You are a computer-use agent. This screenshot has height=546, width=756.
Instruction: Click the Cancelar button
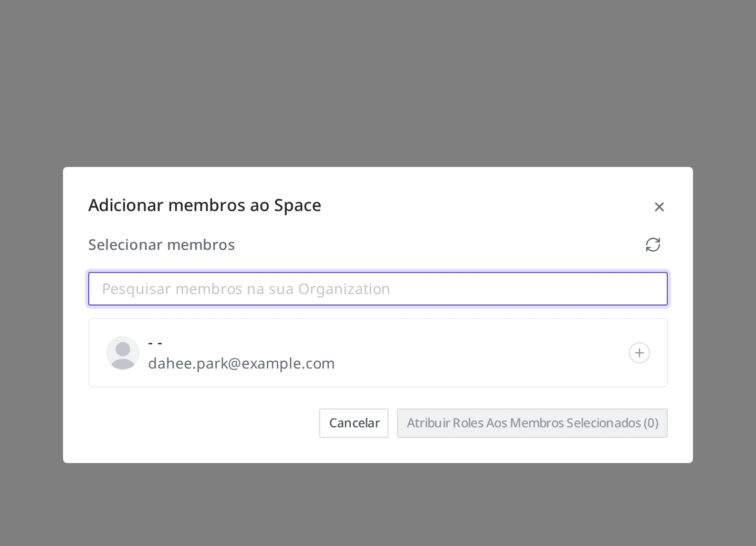coord(354,423)
